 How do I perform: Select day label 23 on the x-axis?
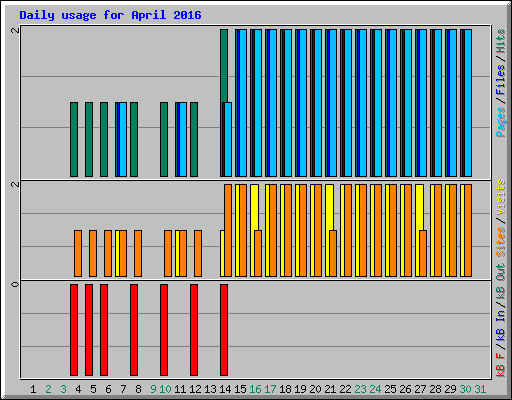click(360, 389)
